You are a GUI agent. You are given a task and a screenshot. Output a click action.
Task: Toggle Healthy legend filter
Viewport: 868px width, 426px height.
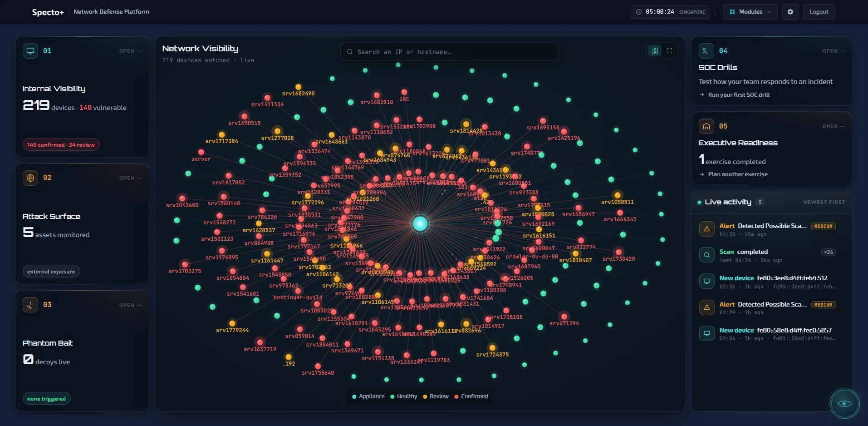tap(403, 396)
